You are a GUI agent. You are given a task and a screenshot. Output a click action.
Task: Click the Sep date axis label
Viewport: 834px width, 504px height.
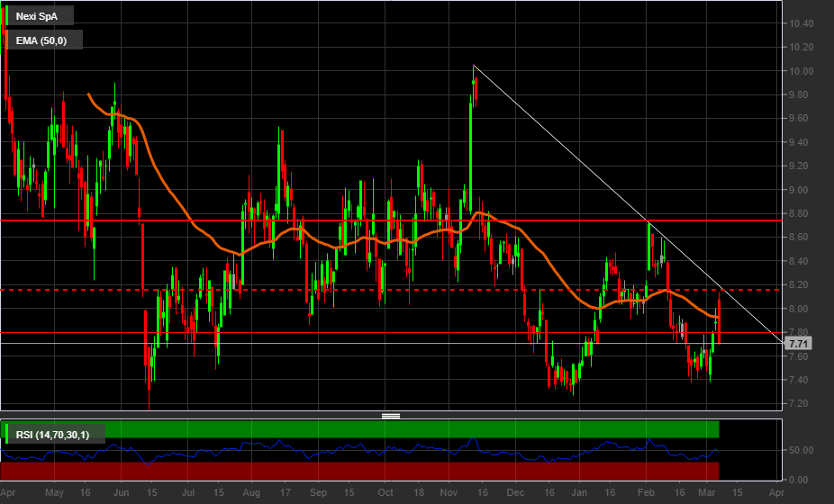pyautogui.click(x=318, y=493)
